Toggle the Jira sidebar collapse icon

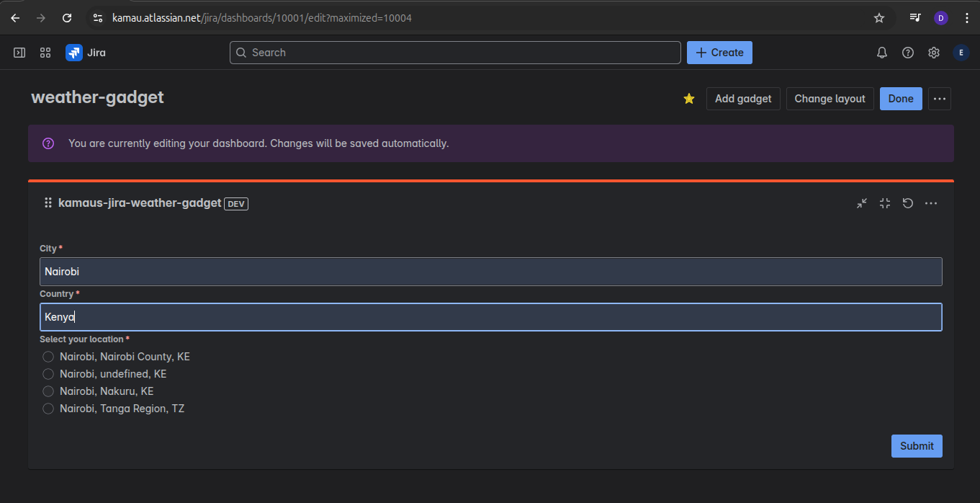point(19,53)
